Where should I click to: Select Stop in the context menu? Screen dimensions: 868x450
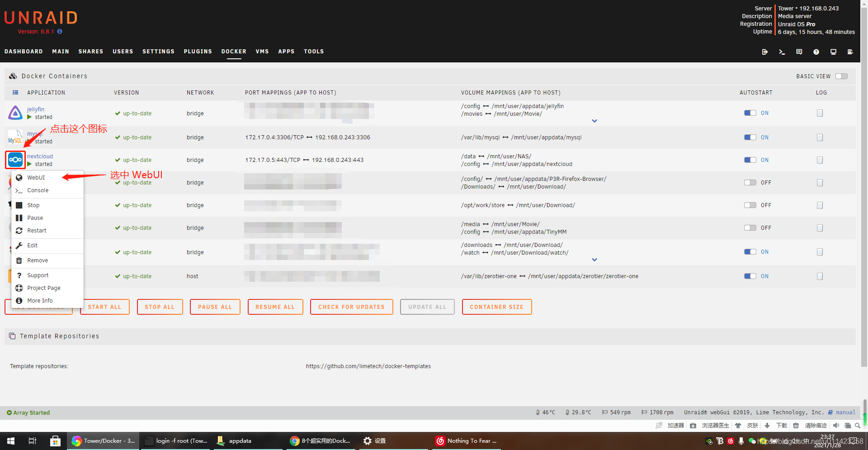47,205
